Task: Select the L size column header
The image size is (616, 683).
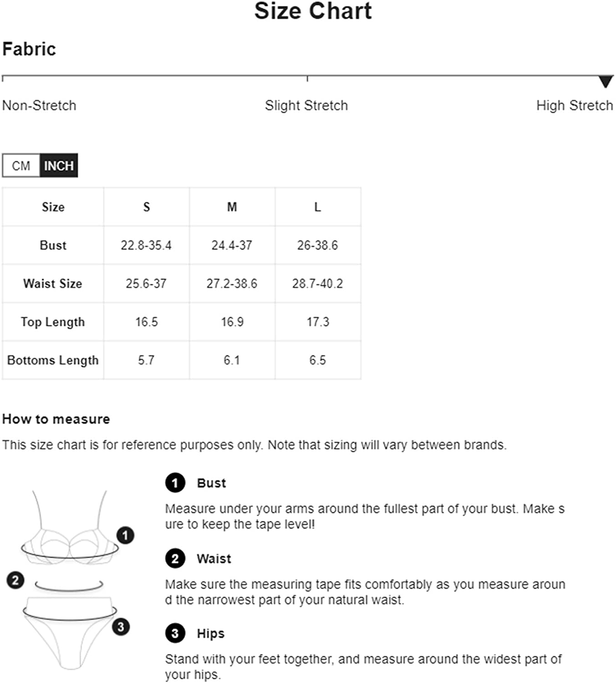Action: tap(318, 207)
